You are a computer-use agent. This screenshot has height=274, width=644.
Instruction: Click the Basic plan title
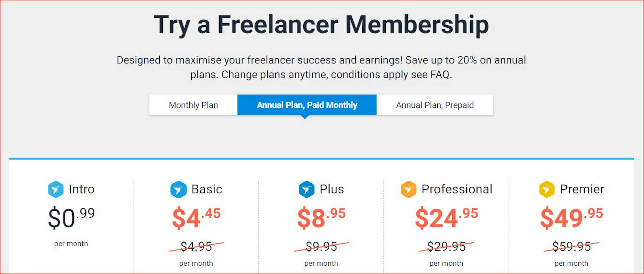click(207, 189)
